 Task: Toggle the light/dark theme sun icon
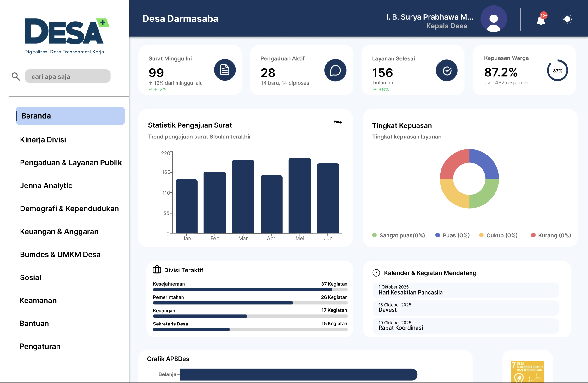point(567,19)
